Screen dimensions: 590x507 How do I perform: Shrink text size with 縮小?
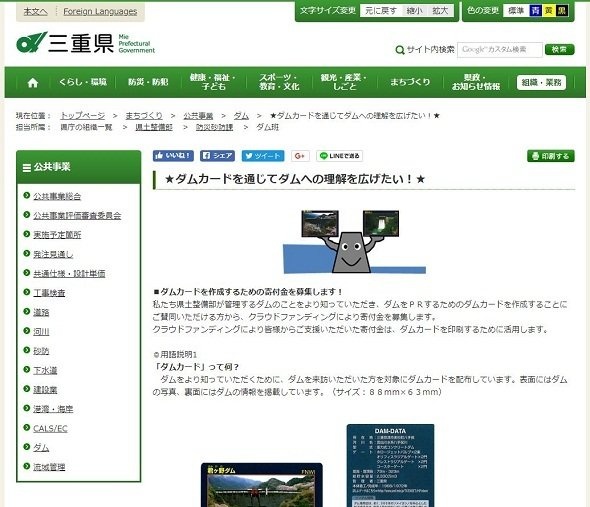(x=414, y=11)
